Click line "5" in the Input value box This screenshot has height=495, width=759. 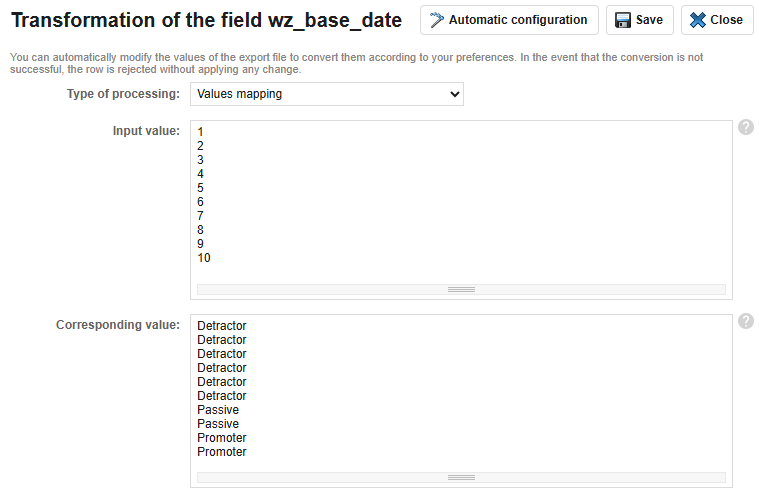coord(201,188)
